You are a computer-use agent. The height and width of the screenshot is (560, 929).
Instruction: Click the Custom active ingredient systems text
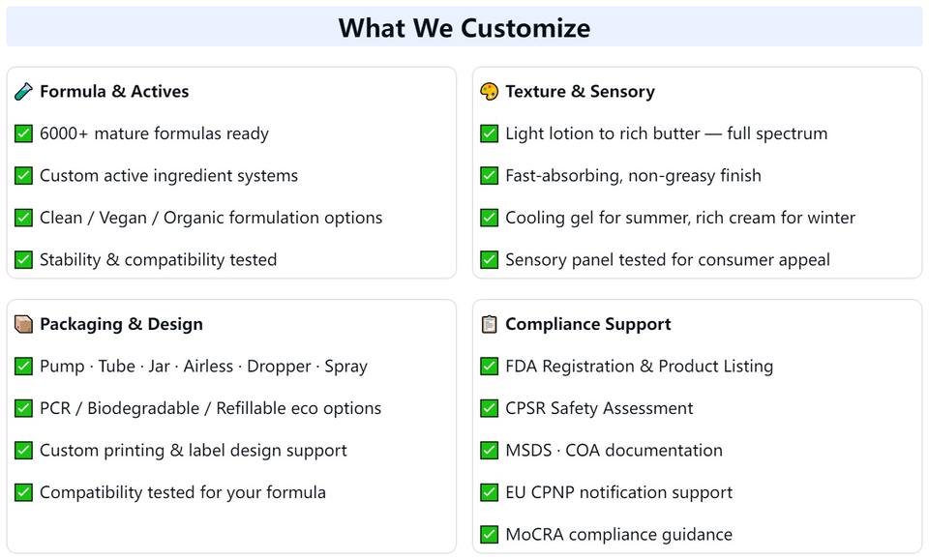click(x=168, y=176)
